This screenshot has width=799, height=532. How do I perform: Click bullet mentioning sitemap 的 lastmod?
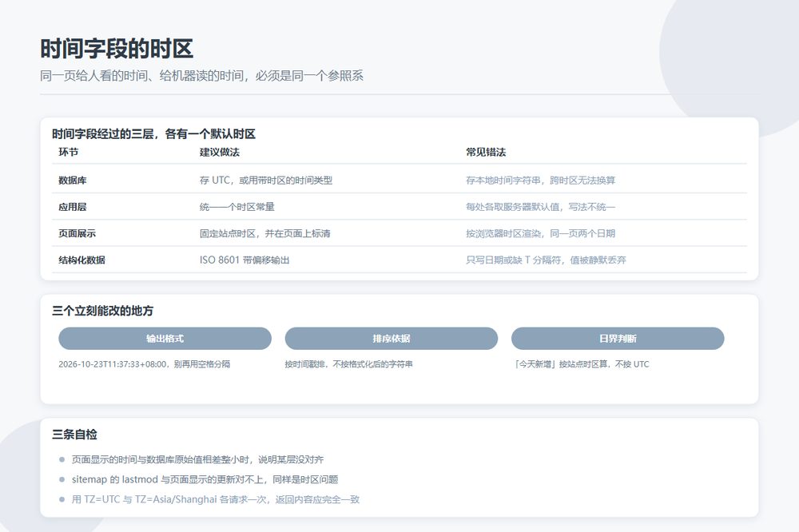pos(205,479)
